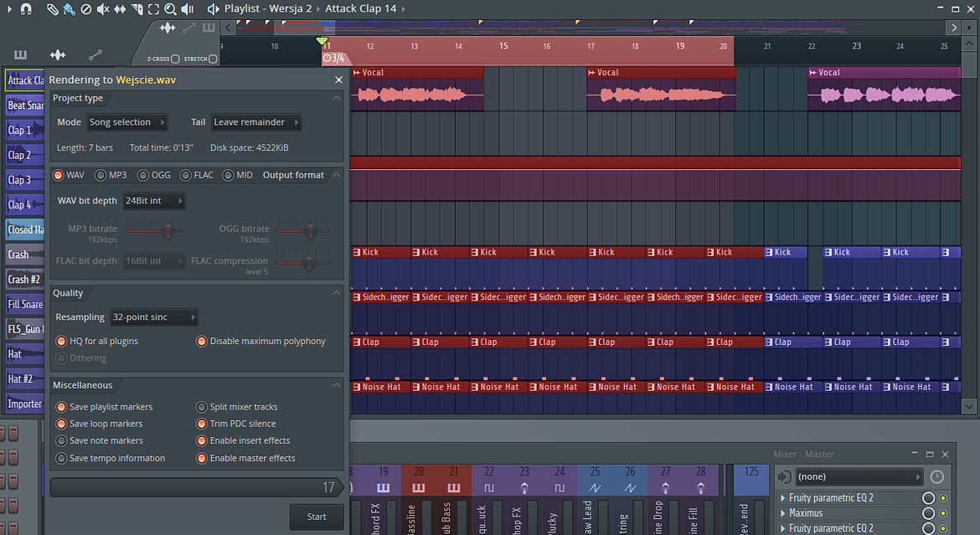Select the MID output format
This screenshot has height=535, width=980.
[228, 175]
